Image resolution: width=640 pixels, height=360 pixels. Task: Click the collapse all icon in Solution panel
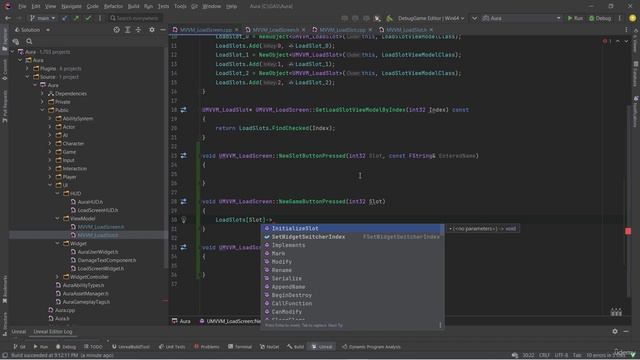(x=138, y=30)
